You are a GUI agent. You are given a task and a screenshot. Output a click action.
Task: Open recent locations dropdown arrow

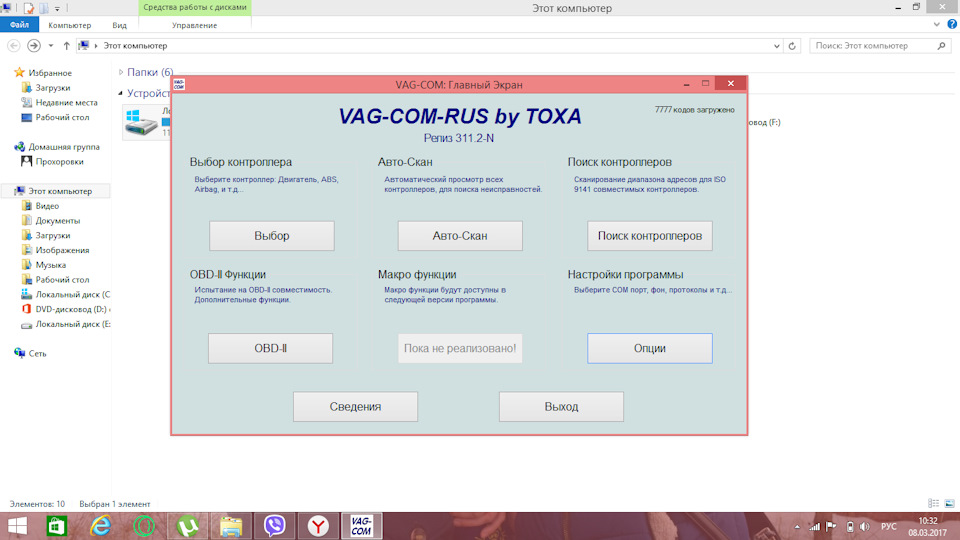tap(51, 46)
